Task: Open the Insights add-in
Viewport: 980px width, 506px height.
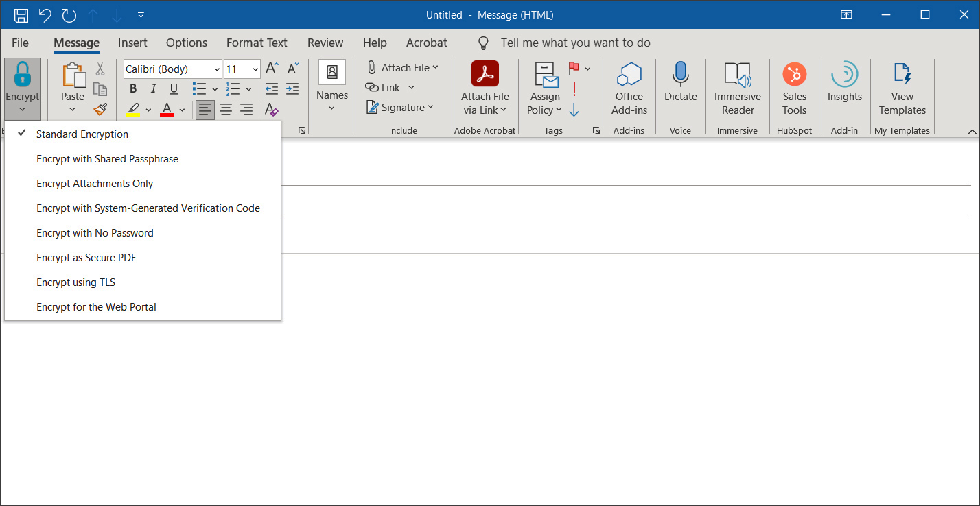Action: (x=845, y=82)
